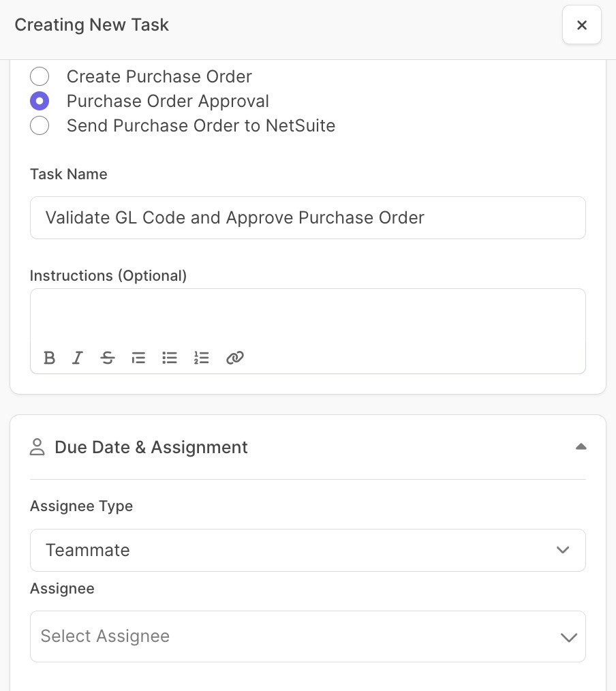Viewport: 616px width, 691px height.
Task: Select the Create Purchase Order radio option
Action: click(x=40, y=76)
